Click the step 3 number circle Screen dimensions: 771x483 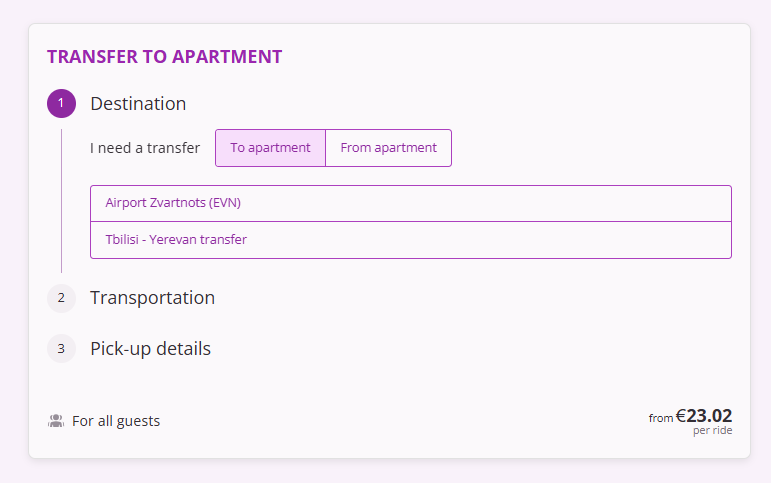(61, 349)
